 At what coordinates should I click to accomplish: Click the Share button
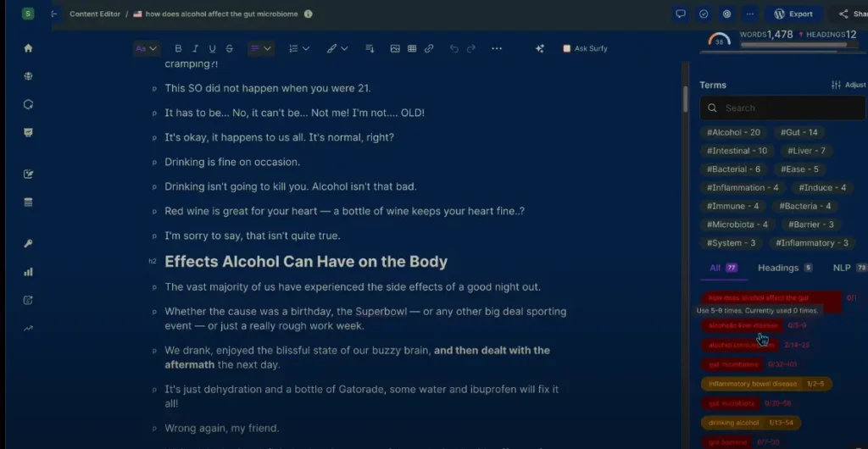pos(853,14)
